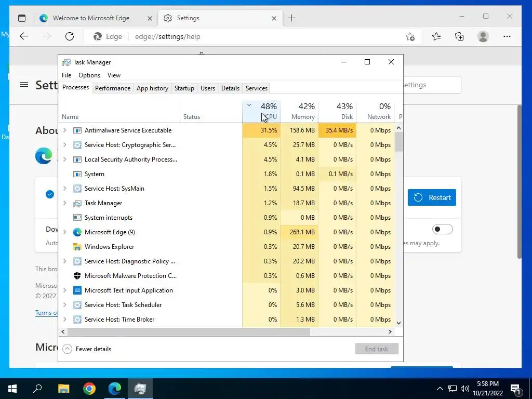
Task: Switch to the Services tab
Action: pos(257,88)
